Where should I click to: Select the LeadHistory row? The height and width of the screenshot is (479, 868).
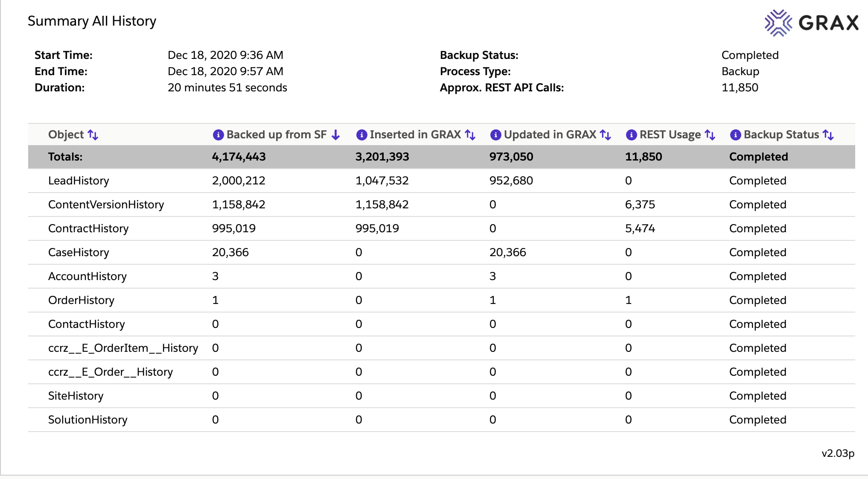79,181
